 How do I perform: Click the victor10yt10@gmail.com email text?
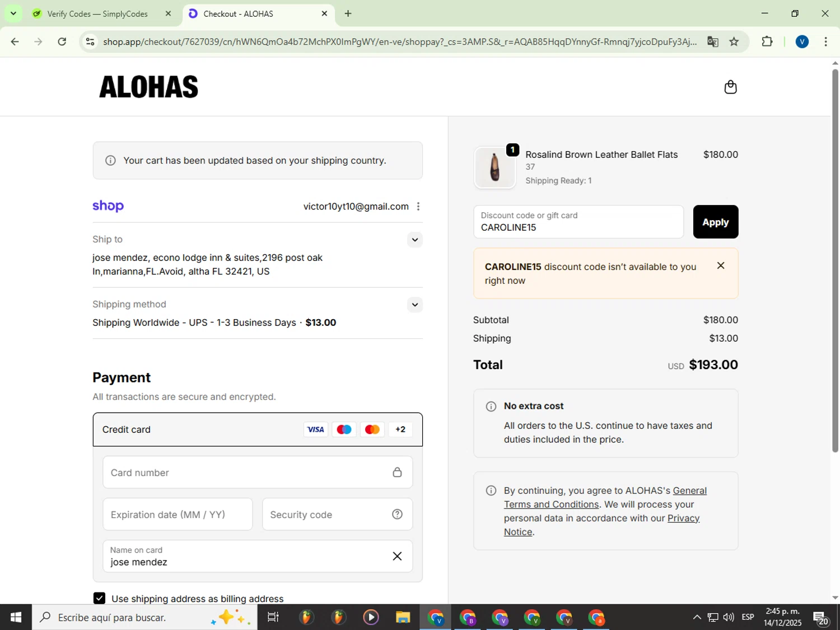(x=356, y=207)
